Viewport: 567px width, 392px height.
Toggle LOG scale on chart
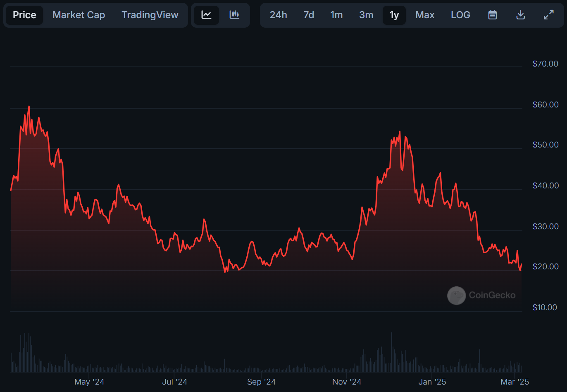460,15
